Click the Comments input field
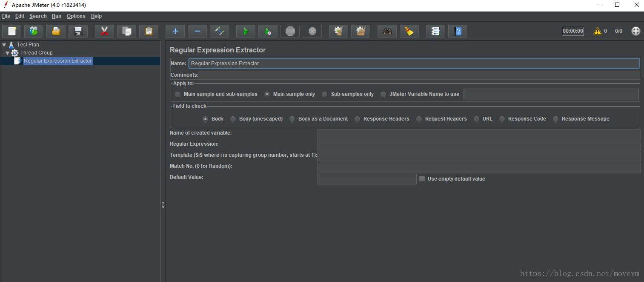644x282 pixels. [419, 75]
